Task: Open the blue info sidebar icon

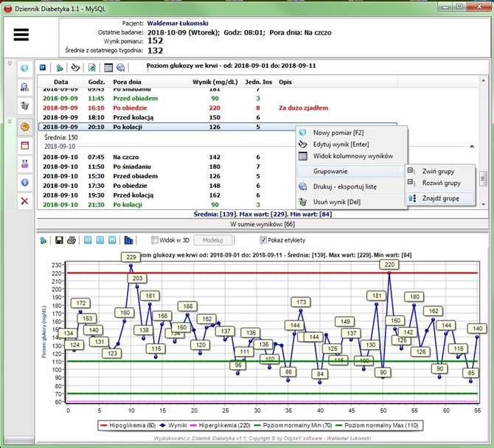Action: 25,182
